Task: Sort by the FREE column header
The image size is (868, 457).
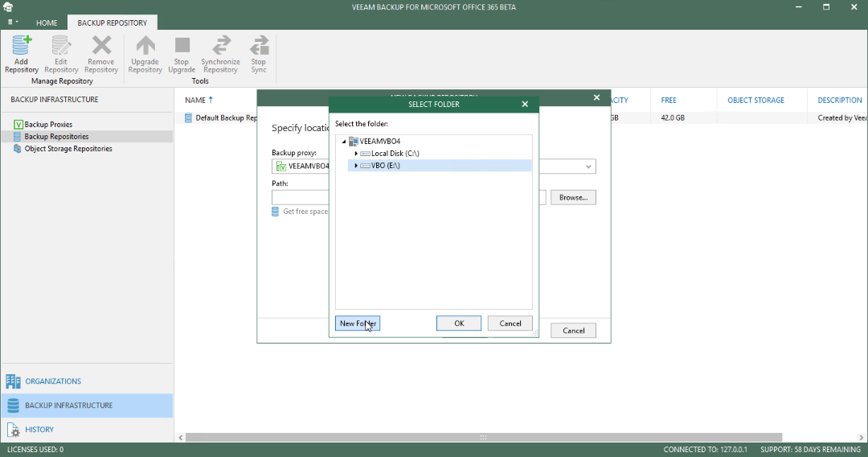Action: pos(669,101)
